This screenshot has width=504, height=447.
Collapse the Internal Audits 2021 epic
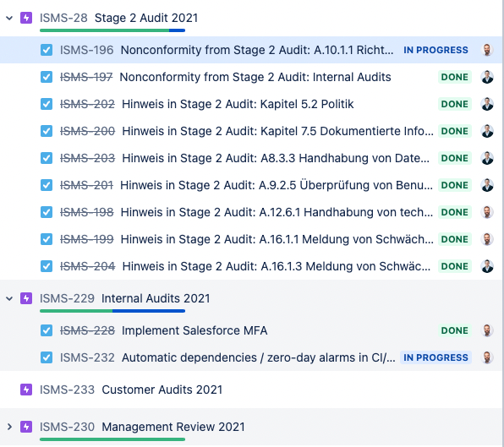[9, 298]
